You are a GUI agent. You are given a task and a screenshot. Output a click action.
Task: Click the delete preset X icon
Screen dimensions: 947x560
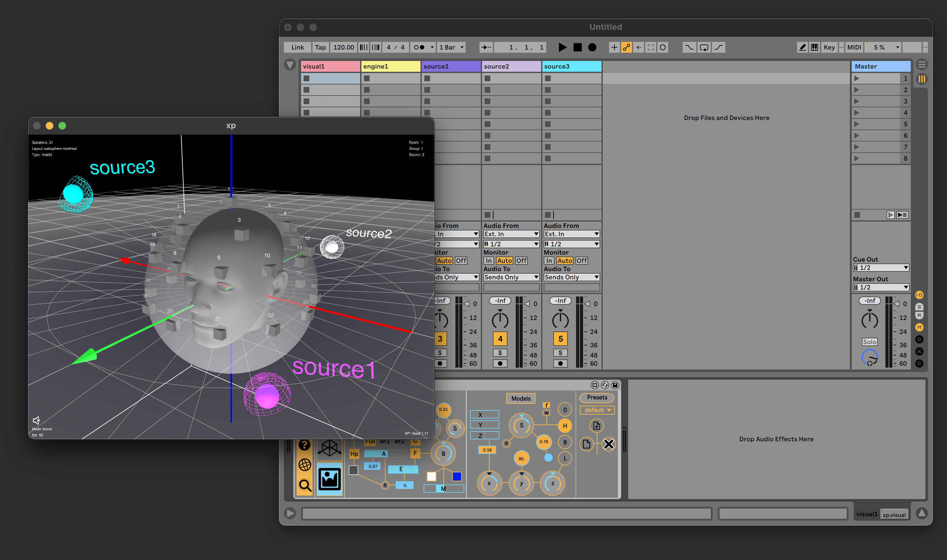(608, 444)
